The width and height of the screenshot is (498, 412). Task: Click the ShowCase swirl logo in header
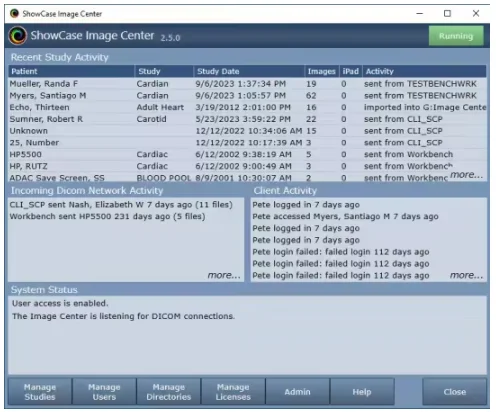click(18, 35)
